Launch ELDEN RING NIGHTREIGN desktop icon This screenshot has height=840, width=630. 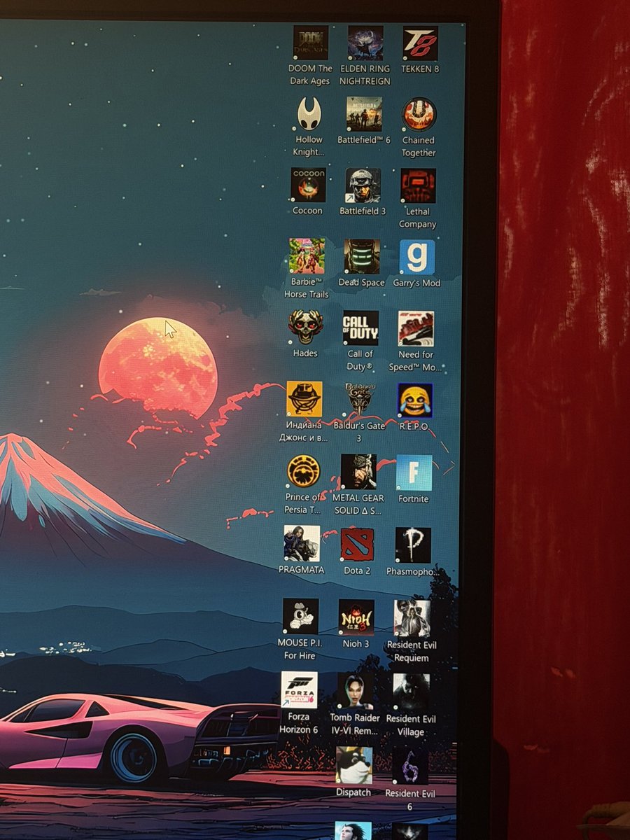365,43
